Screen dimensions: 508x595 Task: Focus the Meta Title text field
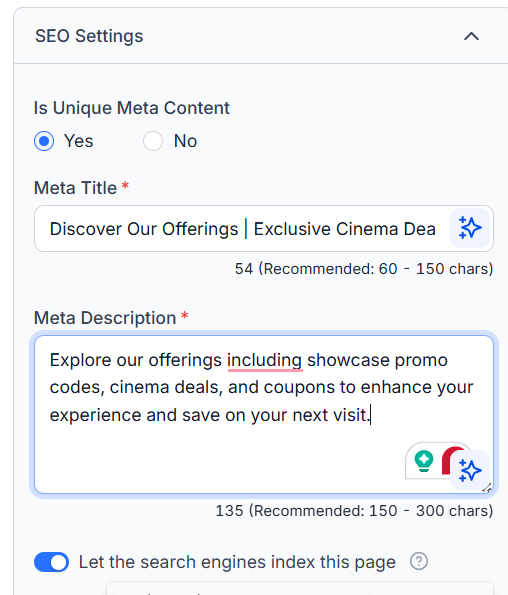pos(242,228)
